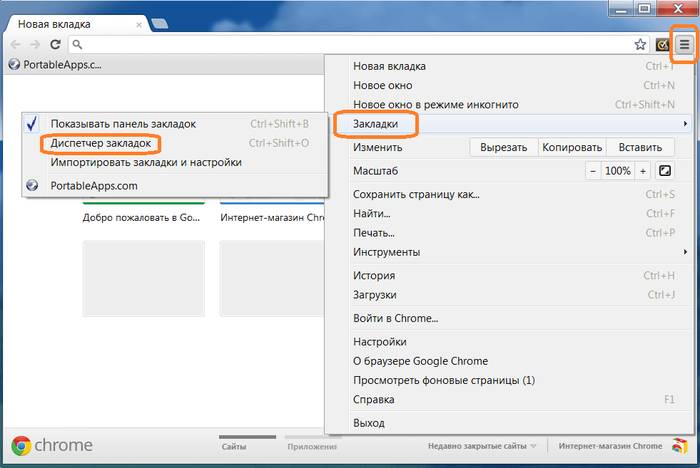Open Диспетчер закладок menu entry
The image size is (700, 468).
click(101, 143)
